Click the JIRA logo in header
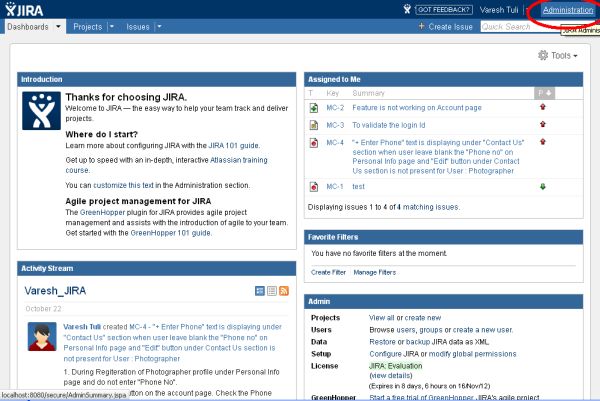Screen dimensions: 600x401 coord(24,10)
